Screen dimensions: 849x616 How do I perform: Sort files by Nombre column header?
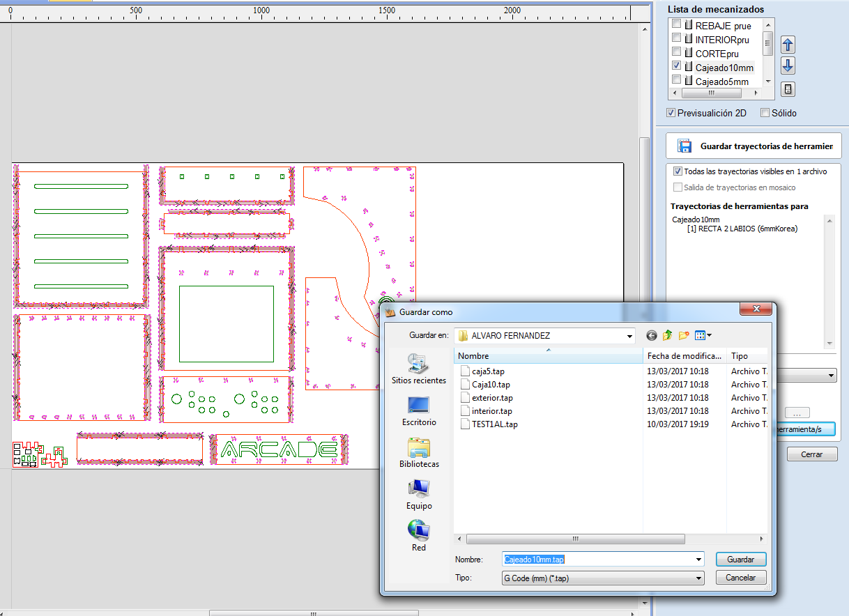click(548, 356)
